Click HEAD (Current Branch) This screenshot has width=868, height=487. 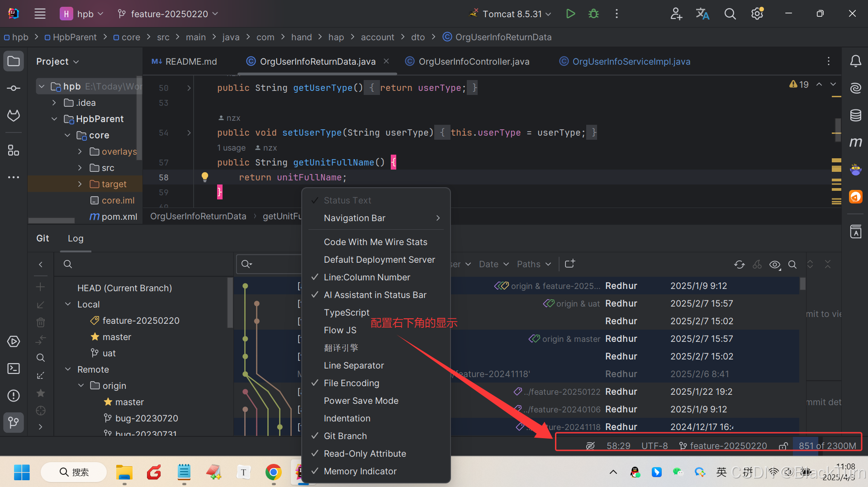point(124,288)
